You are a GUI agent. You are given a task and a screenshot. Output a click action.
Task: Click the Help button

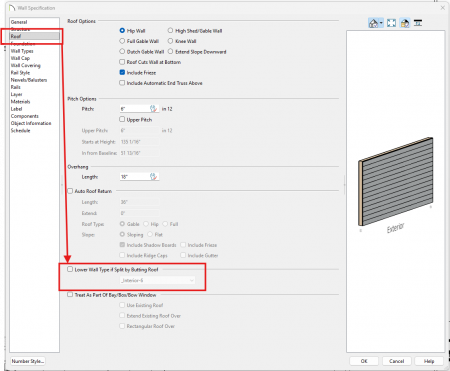tap(429, 361)
